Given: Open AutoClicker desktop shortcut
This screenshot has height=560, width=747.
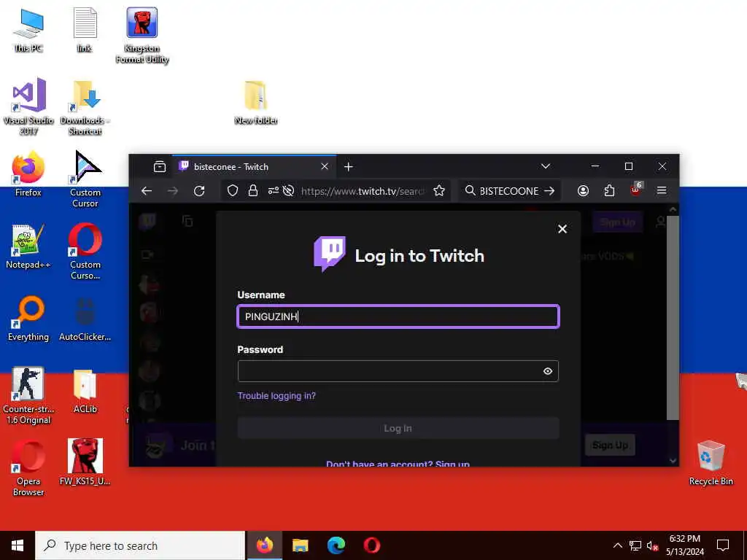Looking at the screenshot, I should coord(85,318).
